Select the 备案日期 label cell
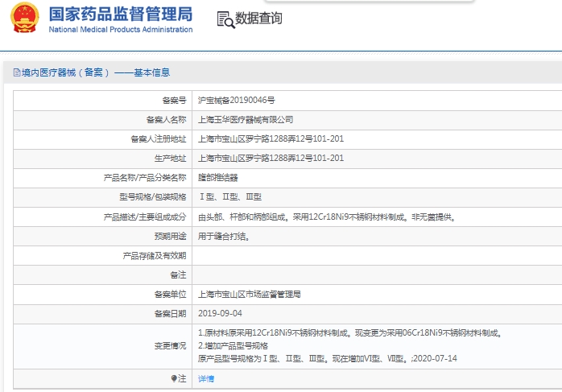562x392 pixels. (103, 314)
